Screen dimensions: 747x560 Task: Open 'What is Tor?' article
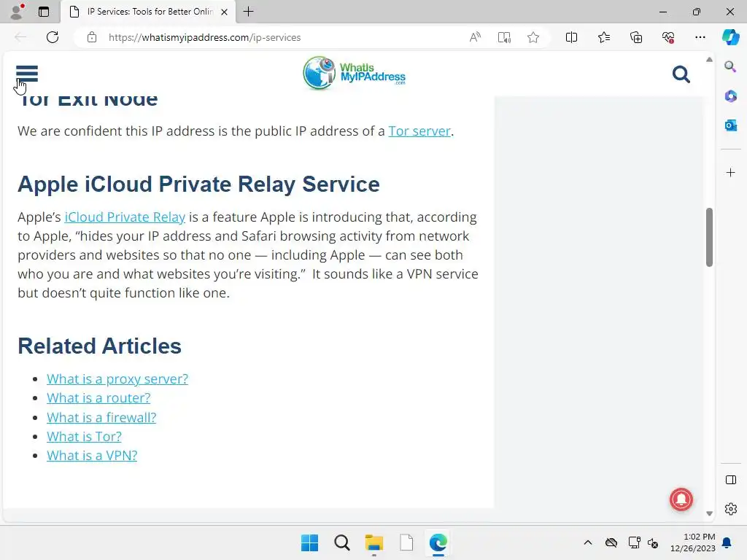(x=84, y=437)
